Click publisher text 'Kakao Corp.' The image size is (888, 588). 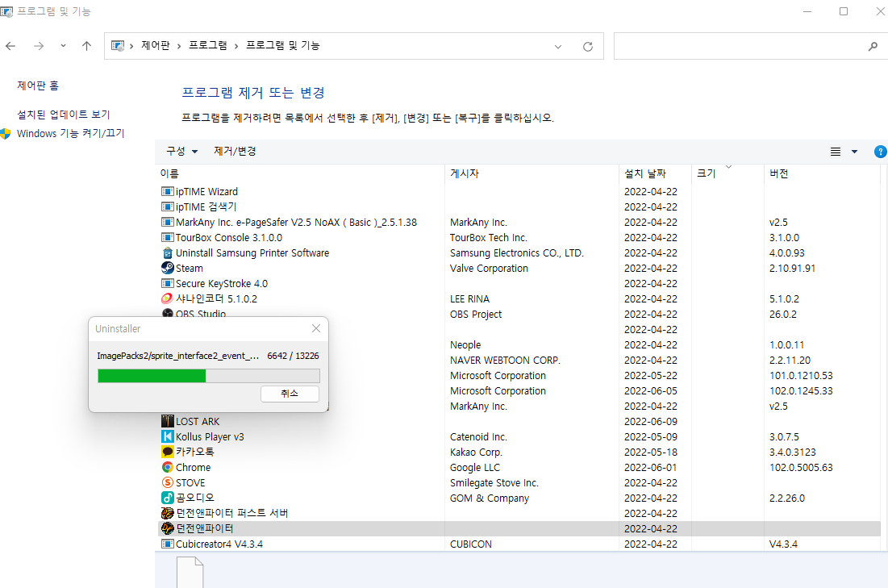pos(477,452)
